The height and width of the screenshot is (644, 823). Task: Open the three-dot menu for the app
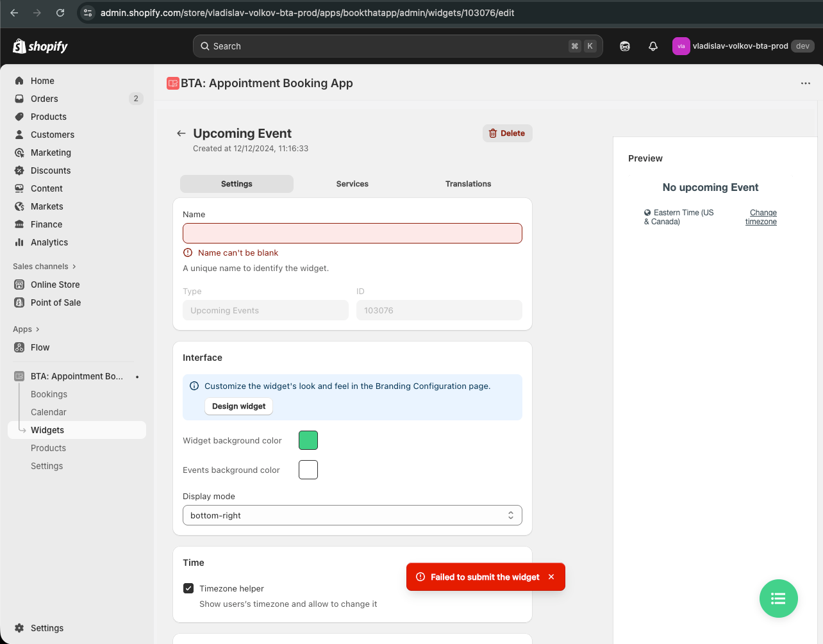point(805,83)
